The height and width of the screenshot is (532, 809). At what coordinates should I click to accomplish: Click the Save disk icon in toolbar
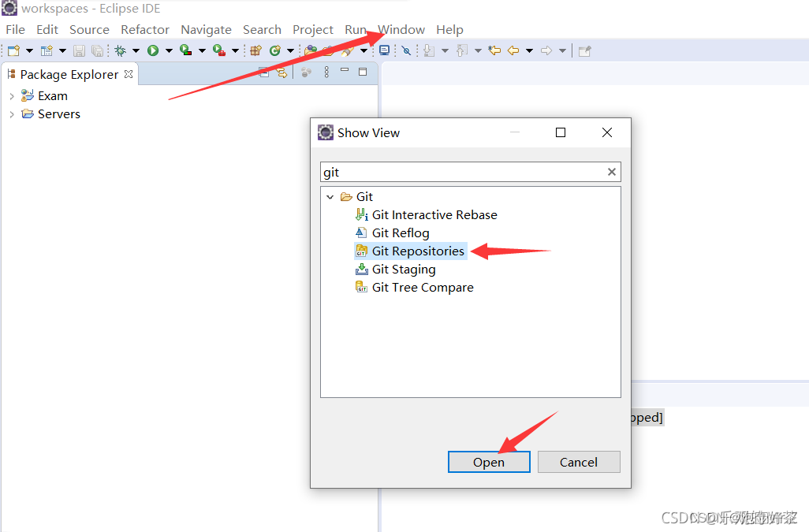coord(79,50)
